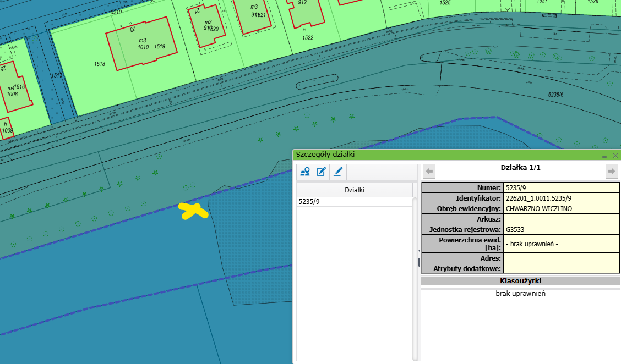The height and width of the screenshot is (364, 621).
Task: Go to next parcel with right arrow
Action: point(612,172)
